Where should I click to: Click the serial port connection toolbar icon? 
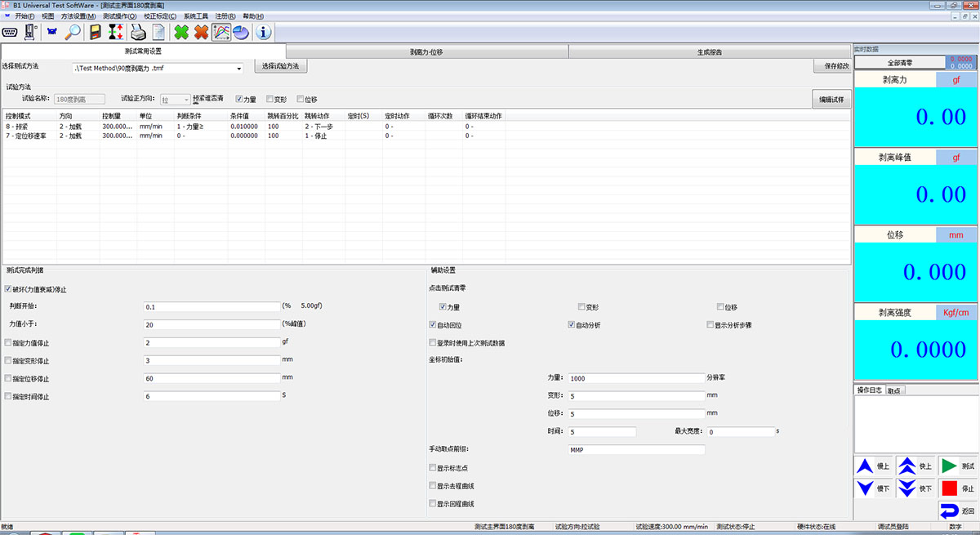click(x=11, y=33)
